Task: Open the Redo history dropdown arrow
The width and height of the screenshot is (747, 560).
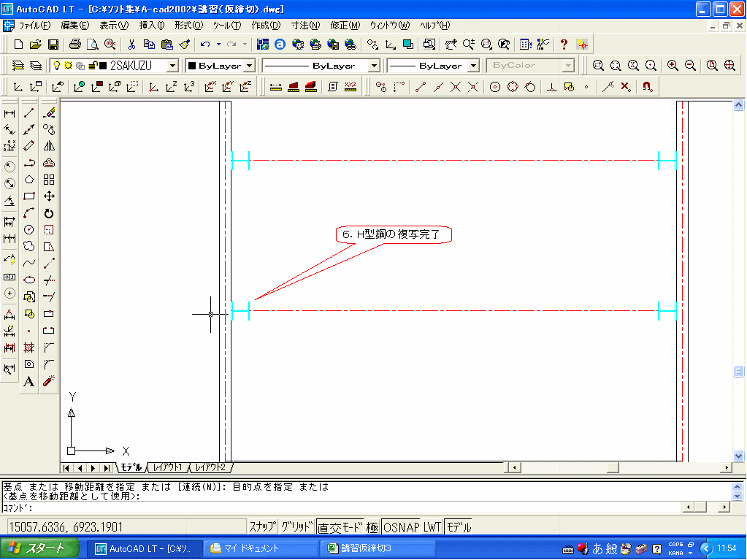Action: point(245,45)
